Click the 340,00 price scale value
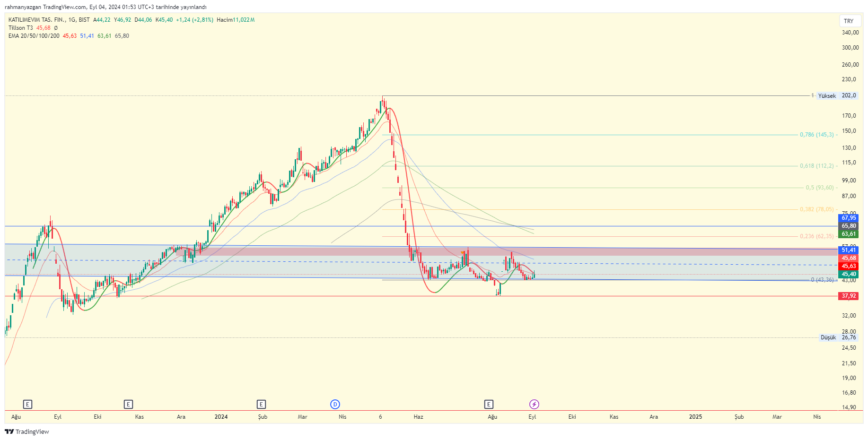868x440 pixels. tap(850, 33)
